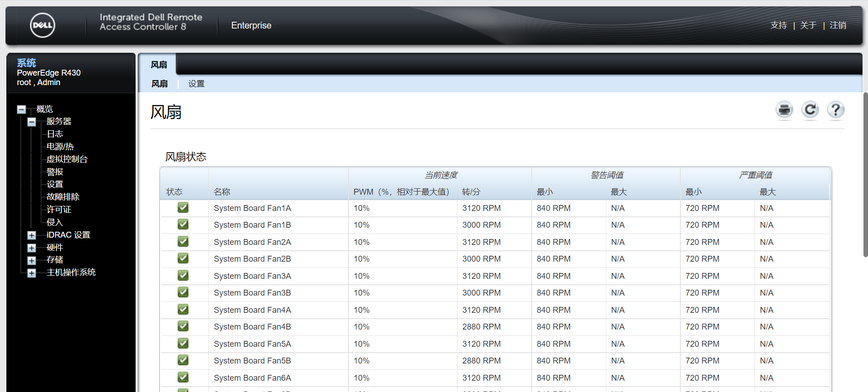This screenshot has height=392, width=868.
Task: Open the 支持 link
Action: point(778,25)
